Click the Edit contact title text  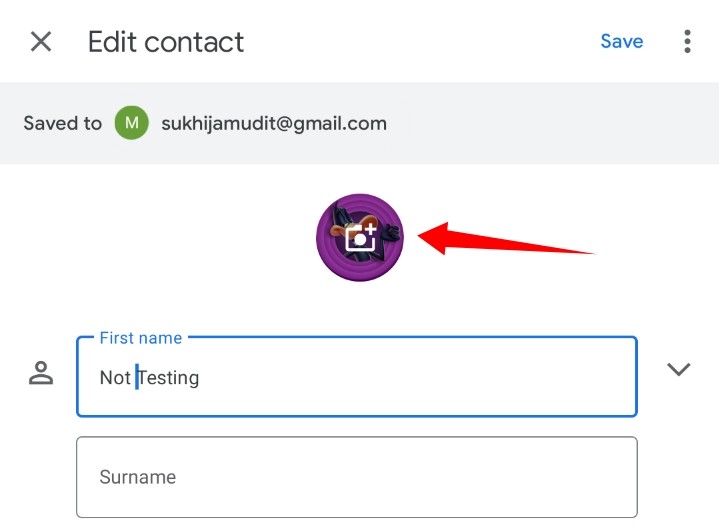pyautogui.click(x=166, y=42)
